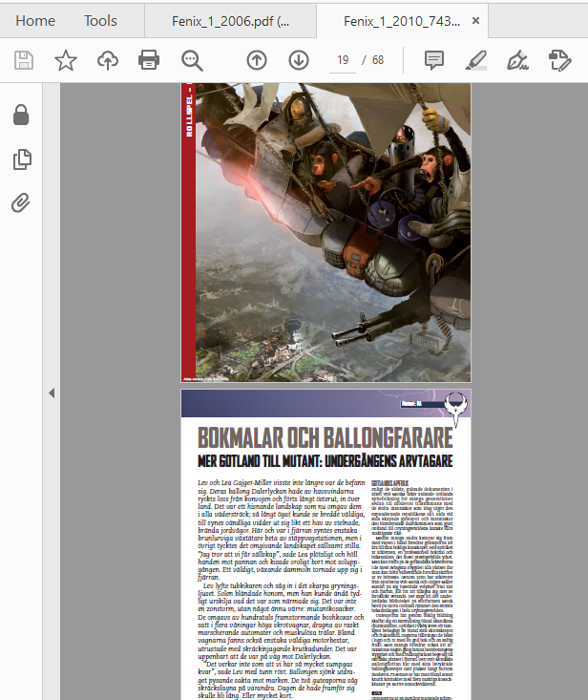Screen dimensions: 588x700
Task: Open the security lock panel icon
Action: (21, 115)
